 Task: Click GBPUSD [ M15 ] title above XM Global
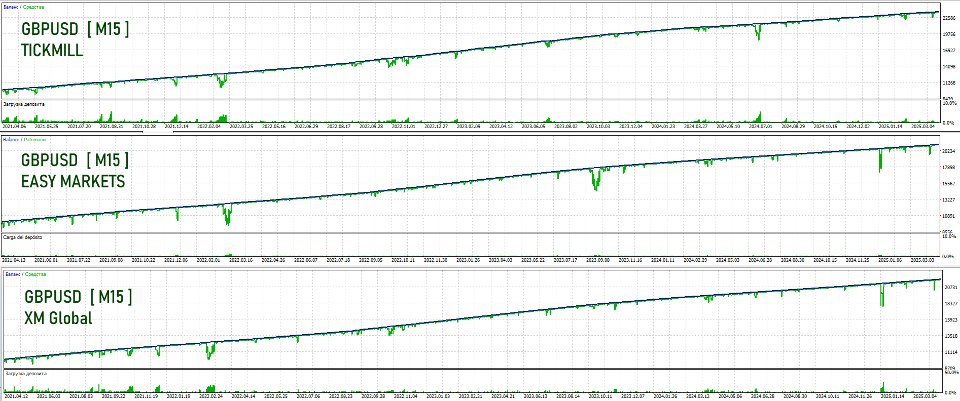(x=78, y=297)
